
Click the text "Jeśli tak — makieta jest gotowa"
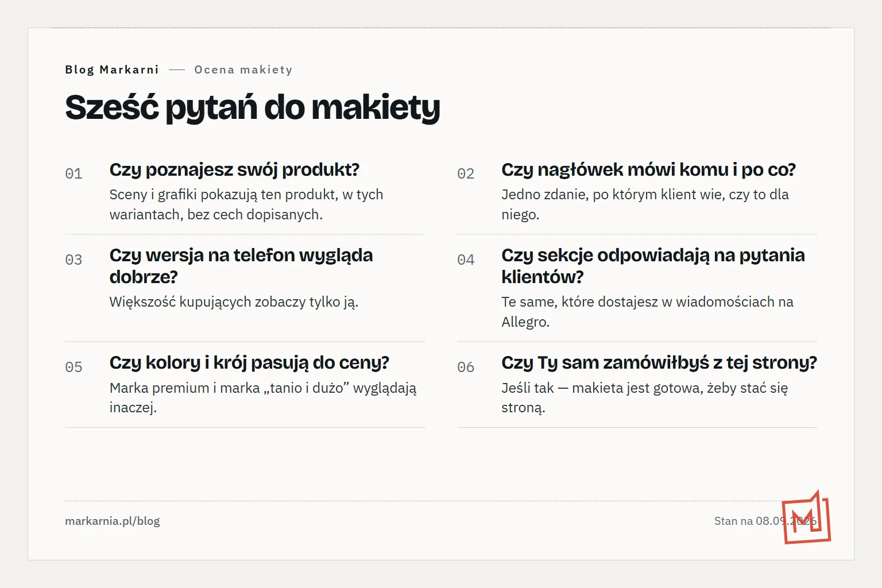tap(602, 388)
